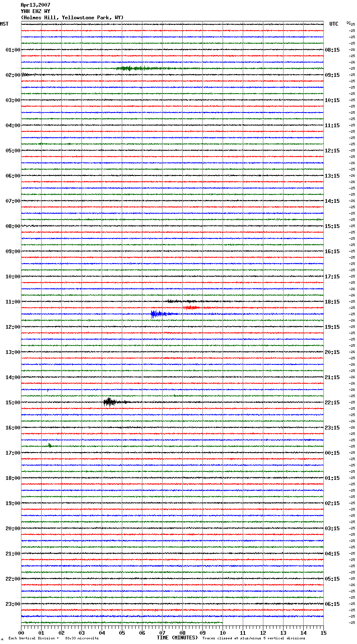Select the station code YHH EHZ WY
Image resolution: width=357 pixels, height=644 pixels.
35,11
